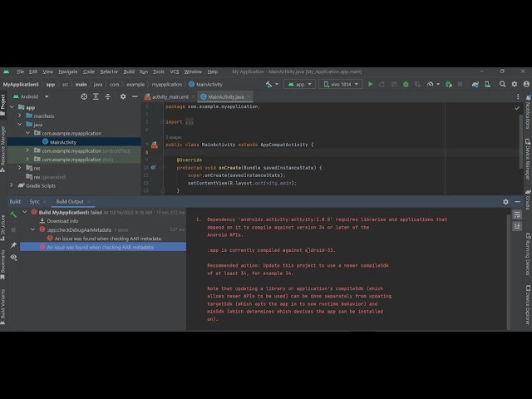The image size is (532, 399).
Task: Click the green inspection checkmark in editor
Action: point(517,108)
